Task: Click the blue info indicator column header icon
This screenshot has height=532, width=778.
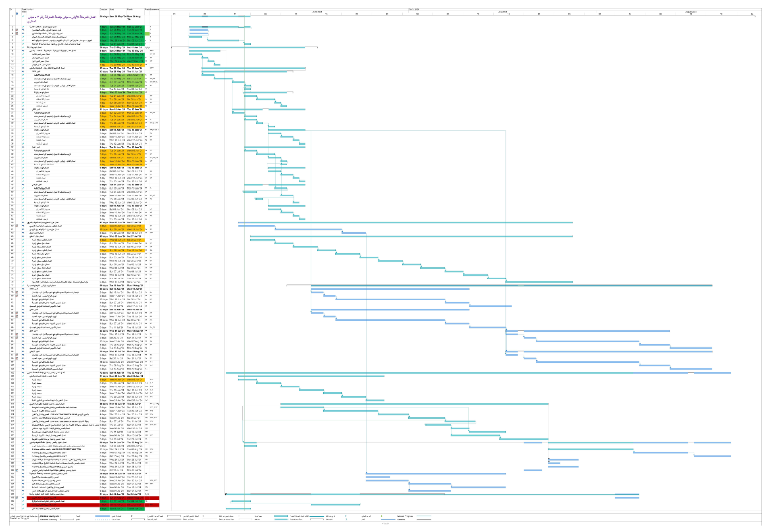Action: point(17,13)
